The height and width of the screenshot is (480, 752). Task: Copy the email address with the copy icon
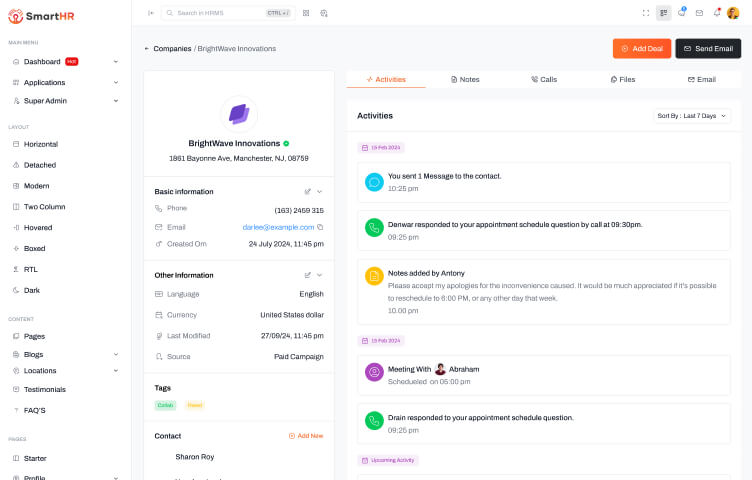pos(320,227)
